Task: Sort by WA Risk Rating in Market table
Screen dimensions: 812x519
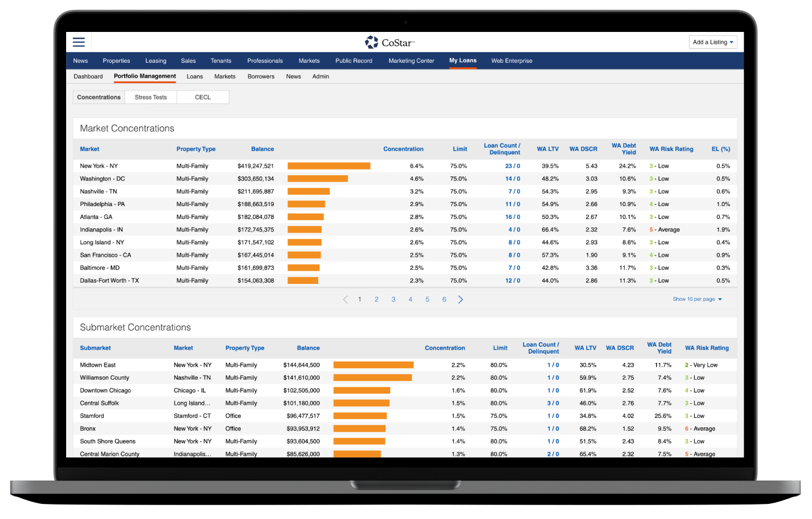Action: (x=671, y=149)
